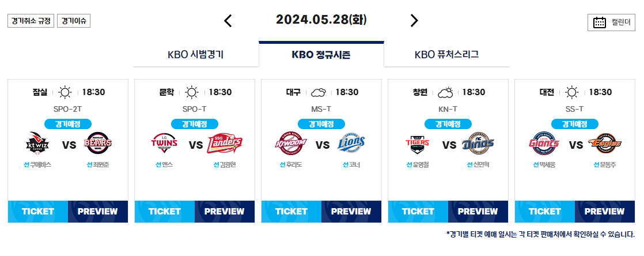Viewport: 644px width, 256px height.
Task: Switch to KBO 시범경기 tab
Action: pos(195,55)
